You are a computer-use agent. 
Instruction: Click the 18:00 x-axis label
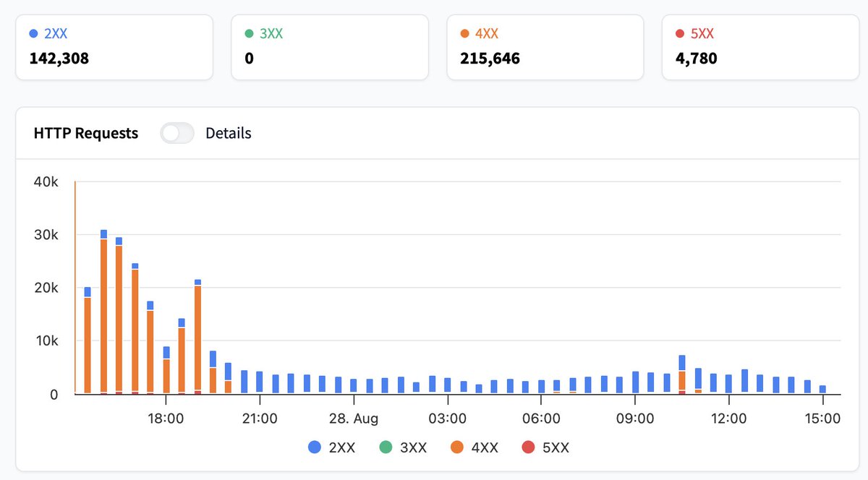(166, 419)
